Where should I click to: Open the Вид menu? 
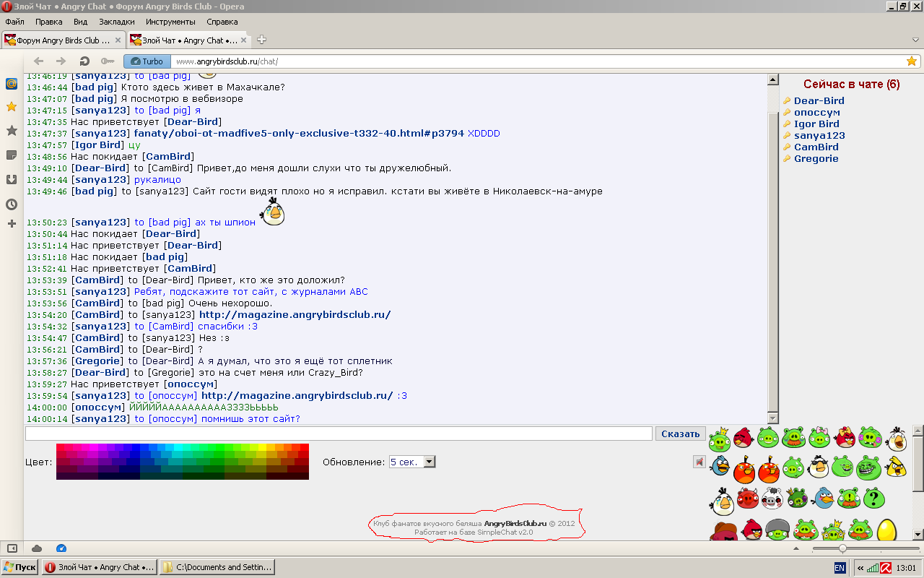pyautogui.click(x=80, y=22)
